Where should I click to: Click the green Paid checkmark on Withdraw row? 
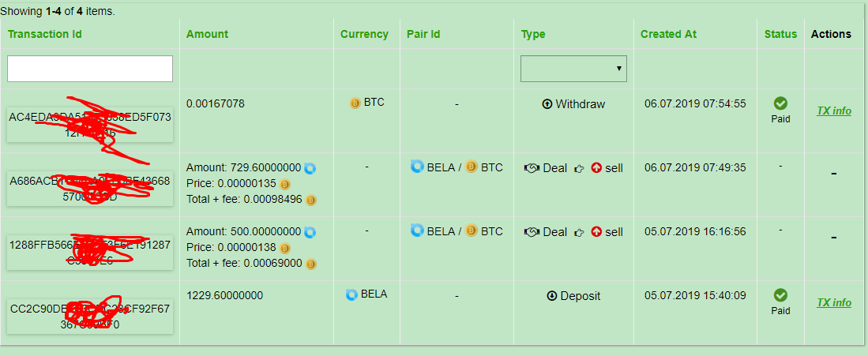pyautogui.click(x=780, y=103)
